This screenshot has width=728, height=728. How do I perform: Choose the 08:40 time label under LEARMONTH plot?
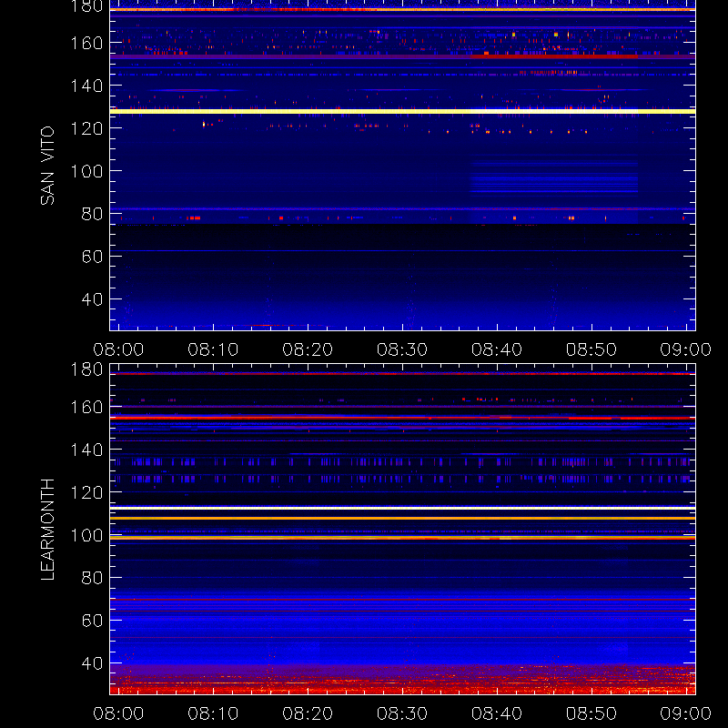pyautogui.click(x=497, y=713)
